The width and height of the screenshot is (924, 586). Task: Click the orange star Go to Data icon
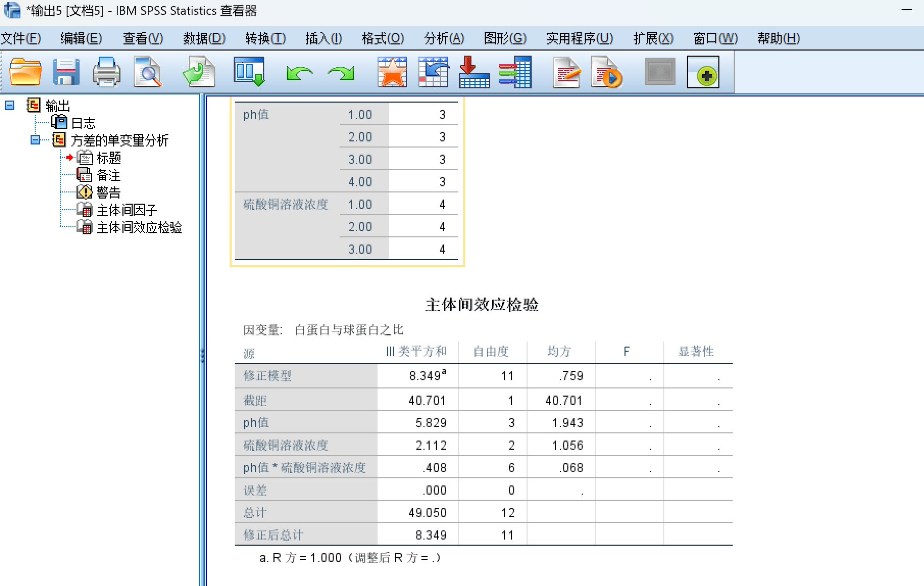click(x=392, y=72)
